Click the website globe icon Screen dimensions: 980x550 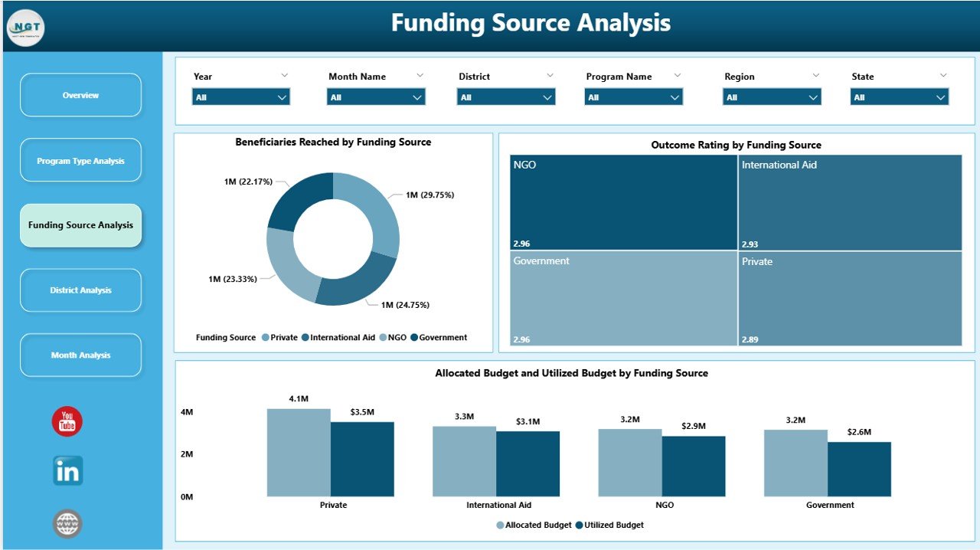[67, 523]
